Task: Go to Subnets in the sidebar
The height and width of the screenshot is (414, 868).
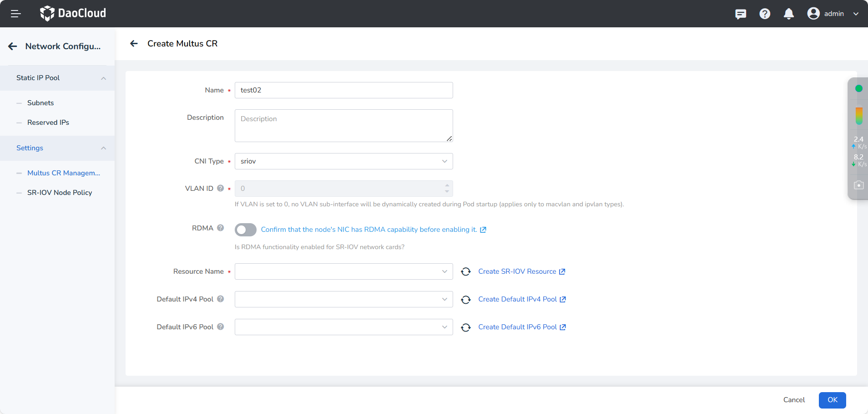Action: point(40,103)
